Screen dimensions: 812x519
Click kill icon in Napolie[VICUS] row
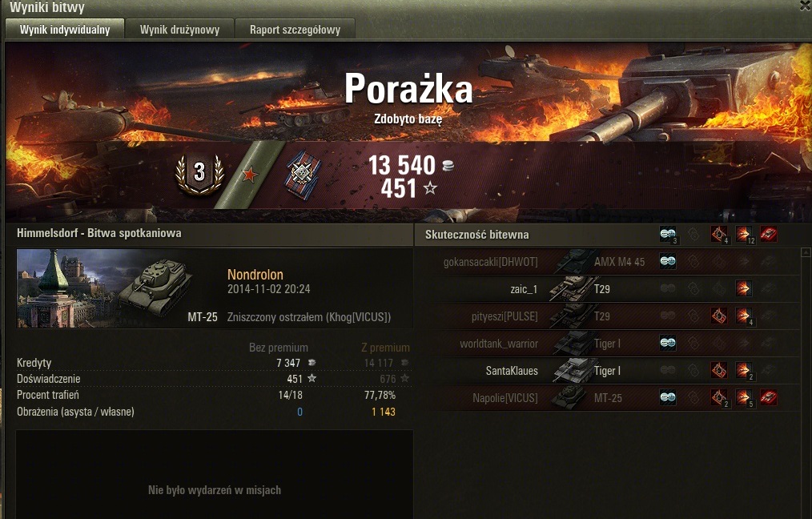pyautogui.click(x=769, y=397)
